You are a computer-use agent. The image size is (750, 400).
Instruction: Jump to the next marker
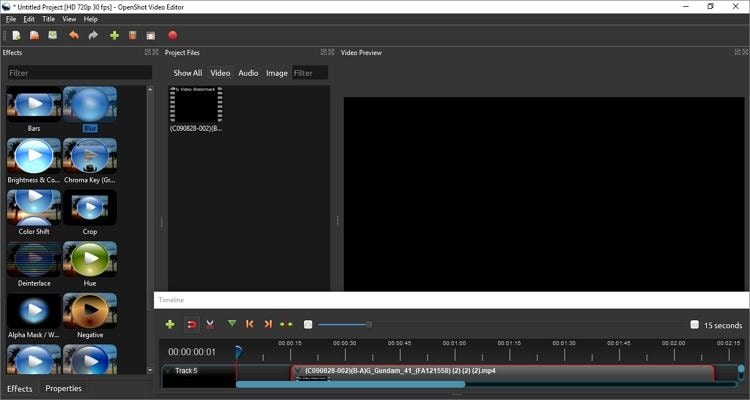click(268, 324)
